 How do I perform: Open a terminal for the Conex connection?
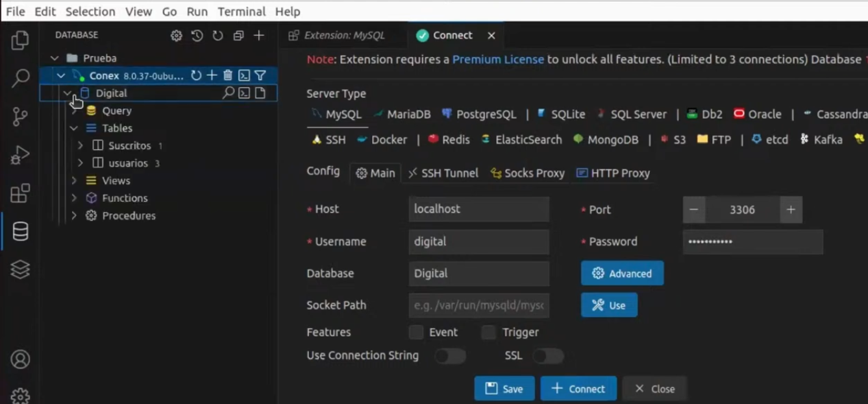coord(244,76)
